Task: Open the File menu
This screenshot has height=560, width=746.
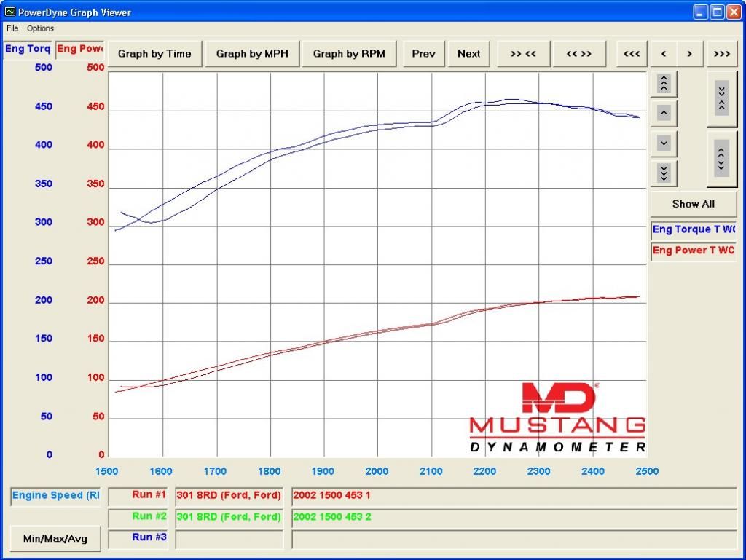Action: tap(12, 28)
